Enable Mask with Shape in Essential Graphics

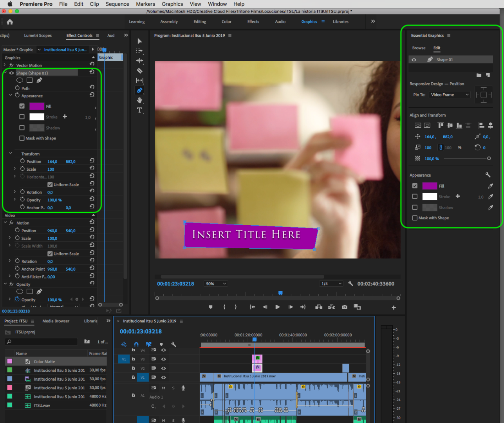point(415,218)
